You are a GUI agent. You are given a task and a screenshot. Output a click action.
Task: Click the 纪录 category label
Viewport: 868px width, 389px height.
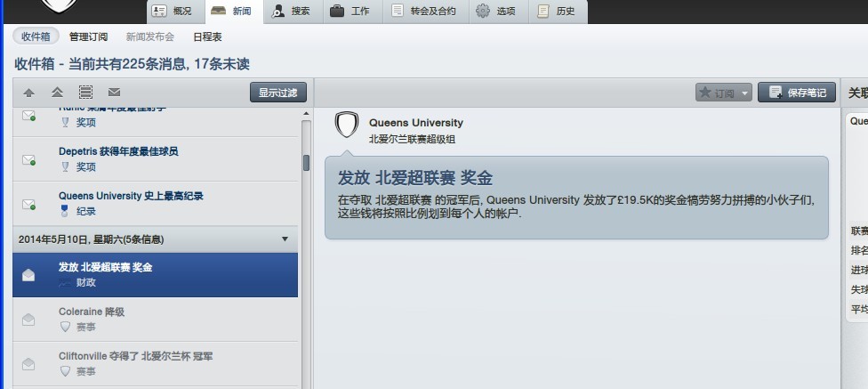(85, 211)
